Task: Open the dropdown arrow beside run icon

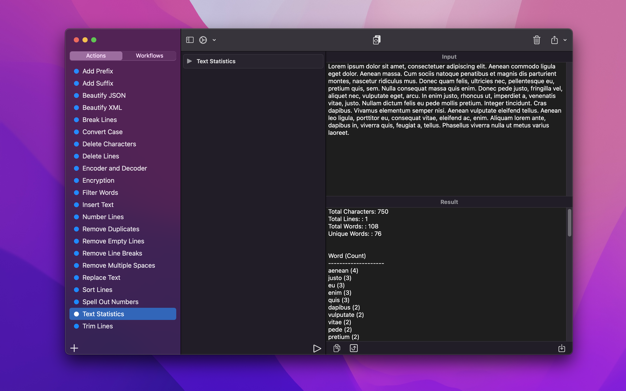Action: click(x=214, y=40)
